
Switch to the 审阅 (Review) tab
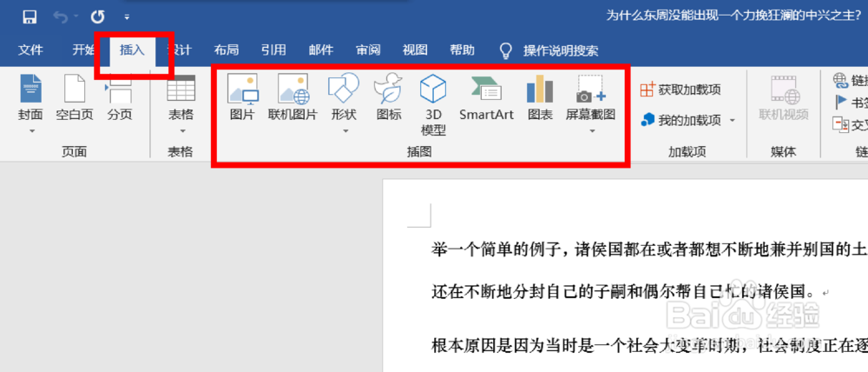[x=368, y=50]
